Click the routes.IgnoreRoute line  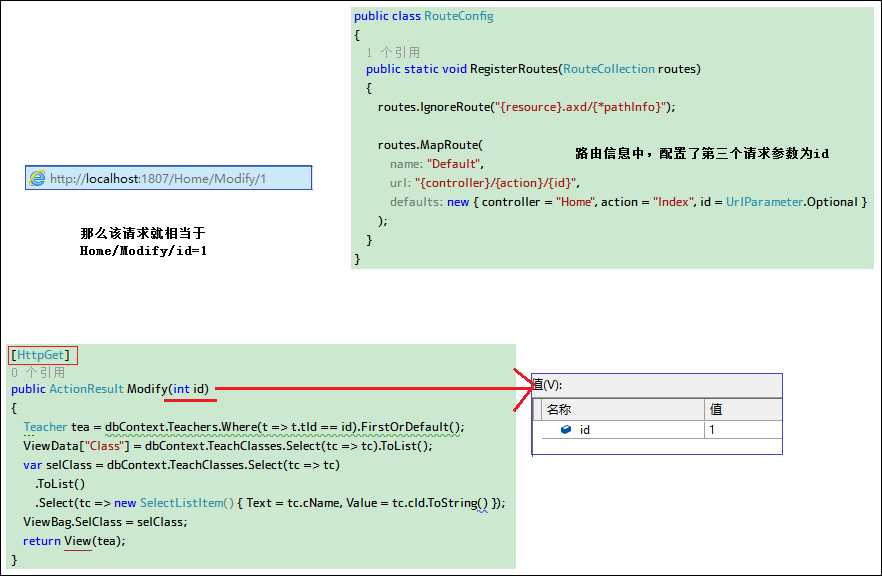pyautogui.click(x=526, y=107)
